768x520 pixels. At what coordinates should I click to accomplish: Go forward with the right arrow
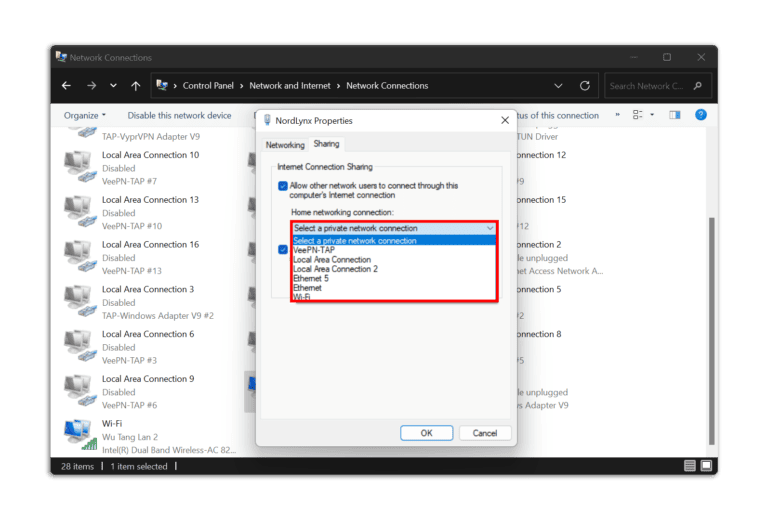[92, 86]
